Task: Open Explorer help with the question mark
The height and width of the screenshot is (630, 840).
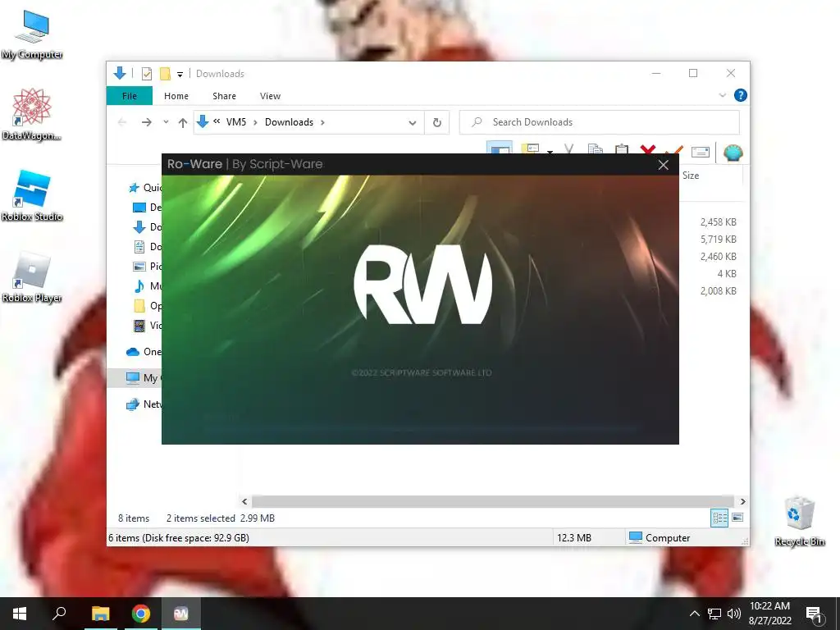Action: coord(741,95)
